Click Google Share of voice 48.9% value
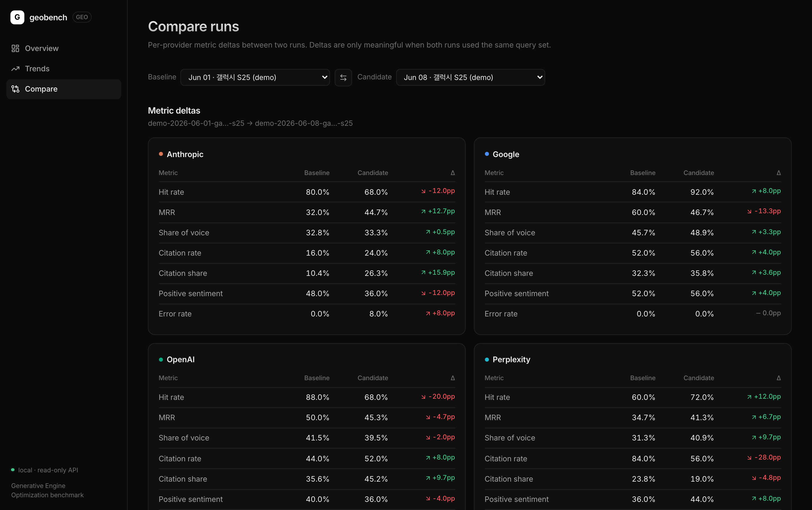This screenshot has width=812, height=510. coord(702,232)
